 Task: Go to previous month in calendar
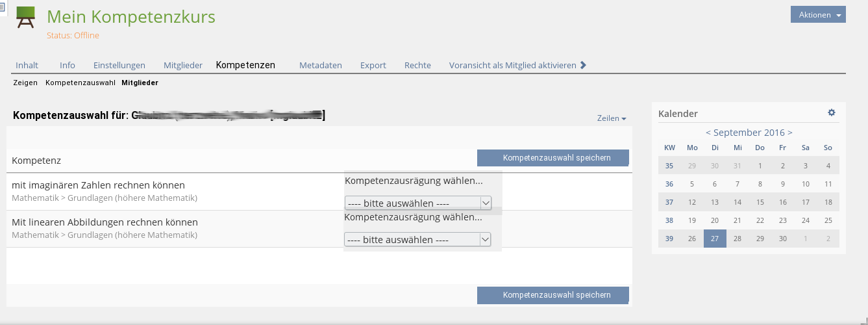pyautogui.click(x=708, y=133)
